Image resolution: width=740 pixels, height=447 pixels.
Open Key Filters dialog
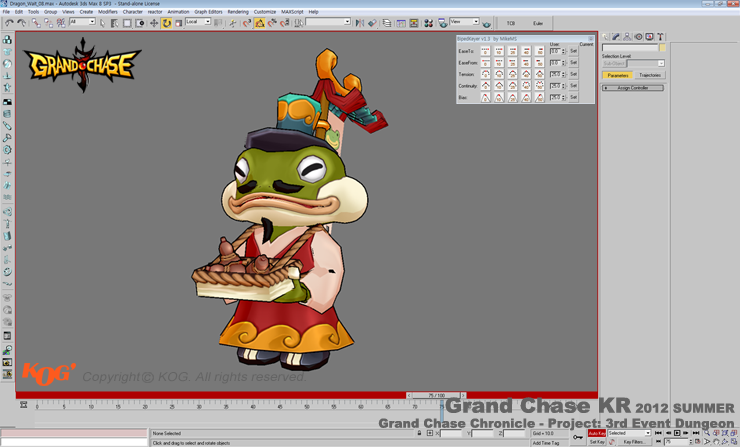[633, 441]
